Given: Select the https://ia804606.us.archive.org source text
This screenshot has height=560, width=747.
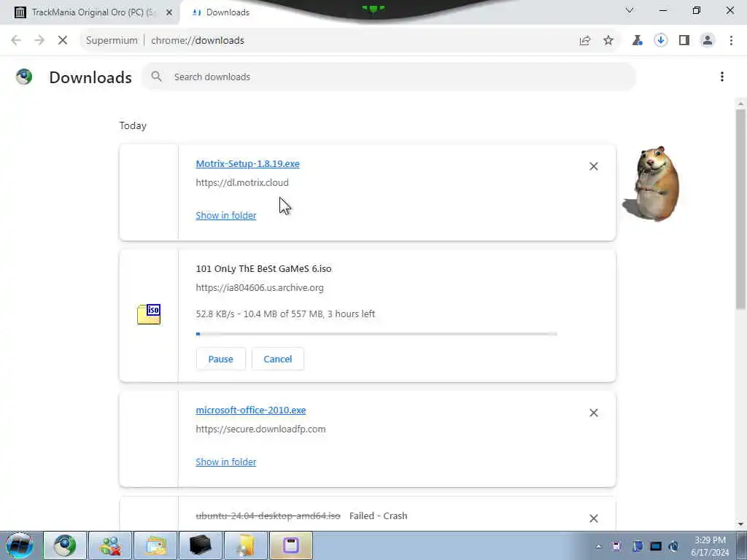Looking at the screenshot, I should pos(260,287).
